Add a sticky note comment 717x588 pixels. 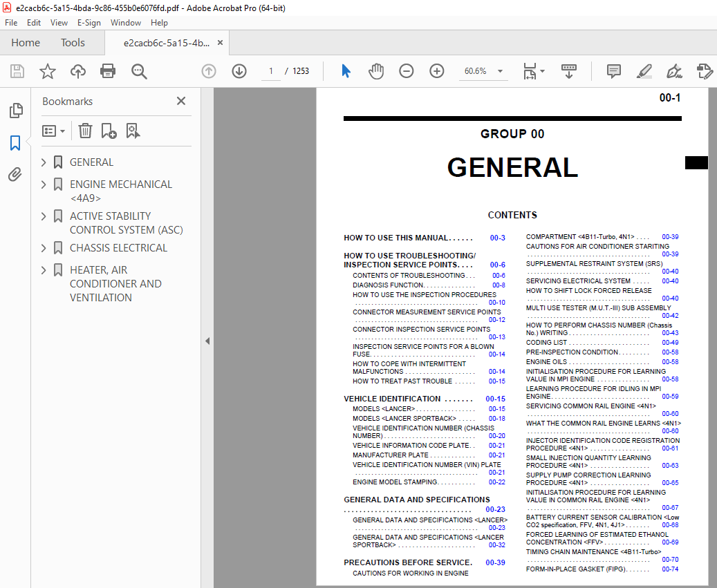click(x=614, y=71)
